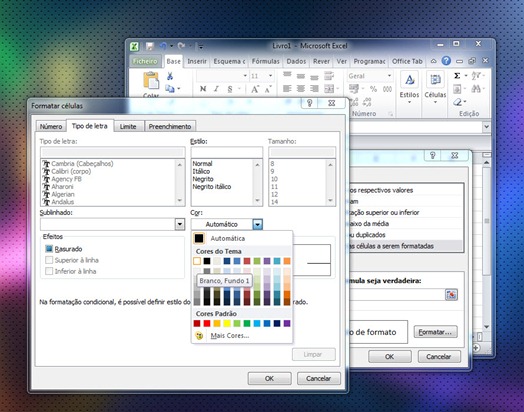This screenshot has width=524, height=412.
Task: Toggle the Rasurado checkbox
Action: coord(49,249)
